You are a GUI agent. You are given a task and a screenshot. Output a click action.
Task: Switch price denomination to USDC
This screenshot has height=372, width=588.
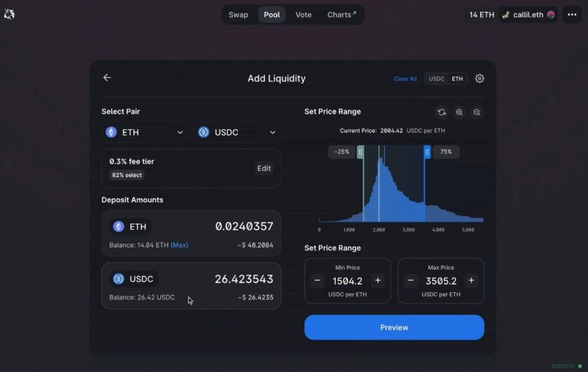point(436,79)
